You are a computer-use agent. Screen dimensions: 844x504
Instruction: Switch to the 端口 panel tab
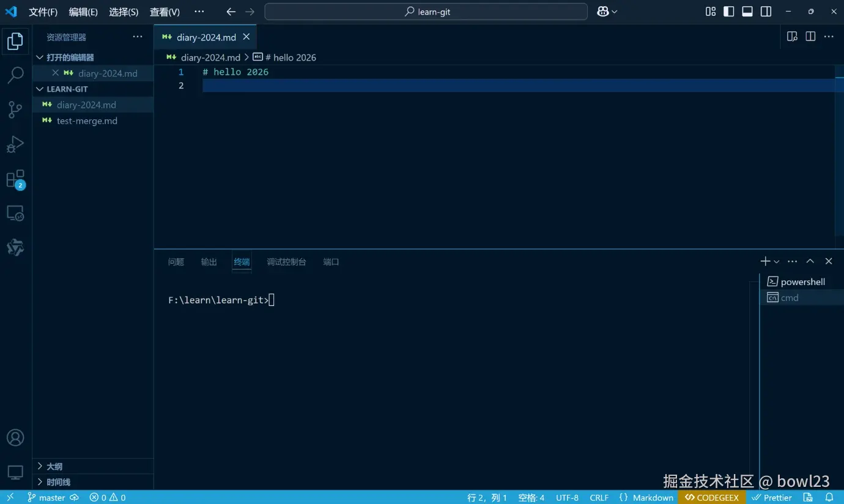tap(331, 262)
